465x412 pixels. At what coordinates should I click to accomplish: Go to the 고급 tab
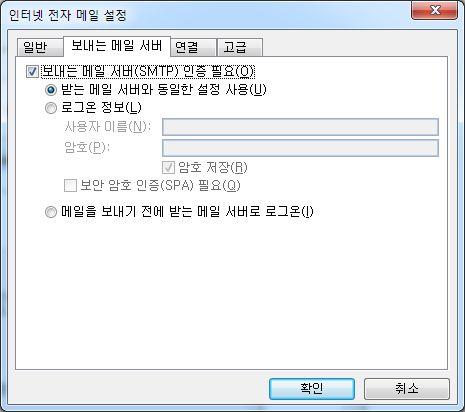(240, 47)
